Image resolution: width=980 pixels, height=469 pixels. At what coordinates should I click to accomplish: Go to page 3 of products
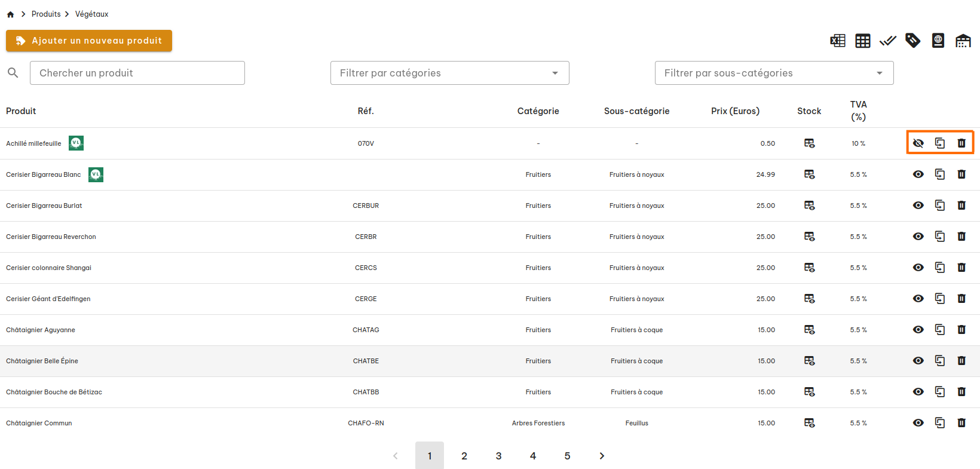click(x=498, y=456)
